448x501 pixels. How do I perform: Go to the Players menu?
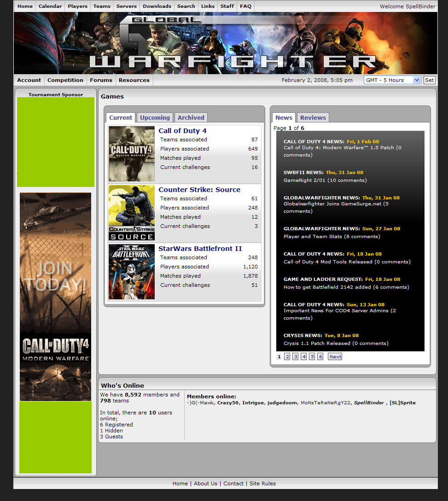point(77,6)
